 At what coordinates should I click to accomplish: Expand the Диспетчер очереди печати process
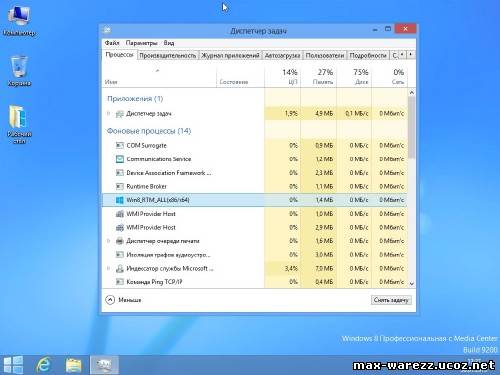click(x=108, y=241)
